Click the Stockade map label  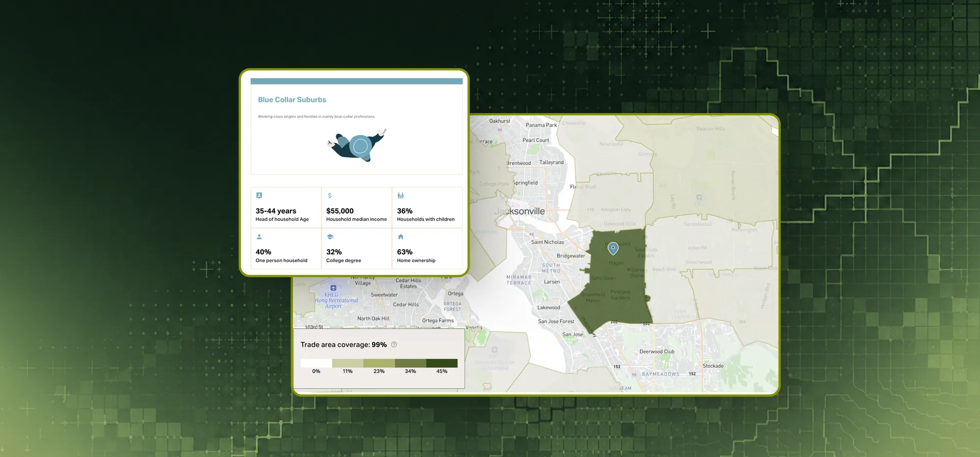click(713, 366)
